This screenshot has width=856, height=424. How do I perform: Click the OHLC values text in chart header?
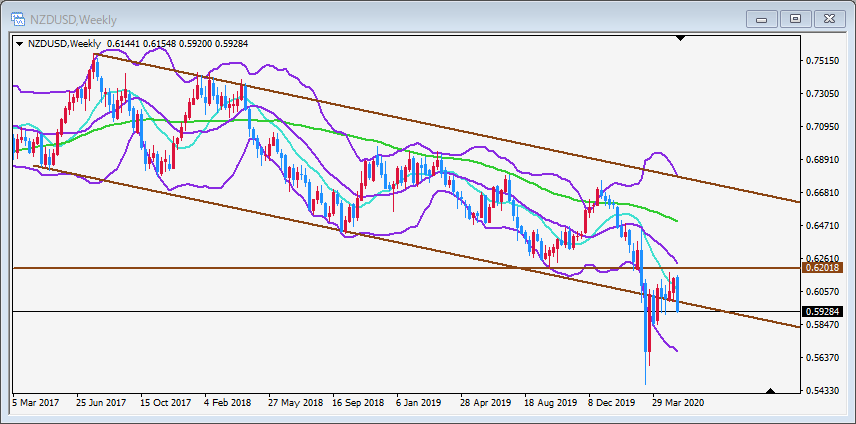177,44
